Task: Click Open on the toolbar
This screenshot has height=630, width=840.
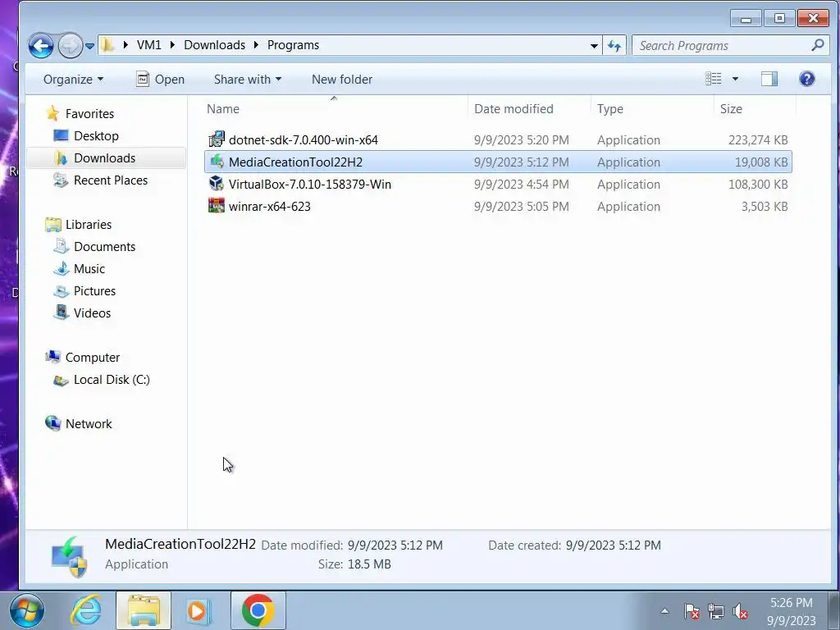Action: pyautogui.click(x=160, y=80)
